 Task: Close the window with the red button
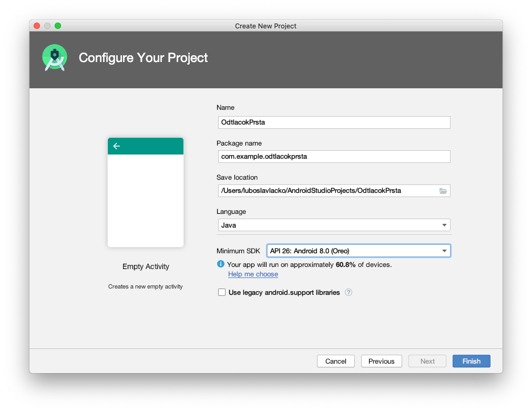pyautogui.click(x=37, y=26)
